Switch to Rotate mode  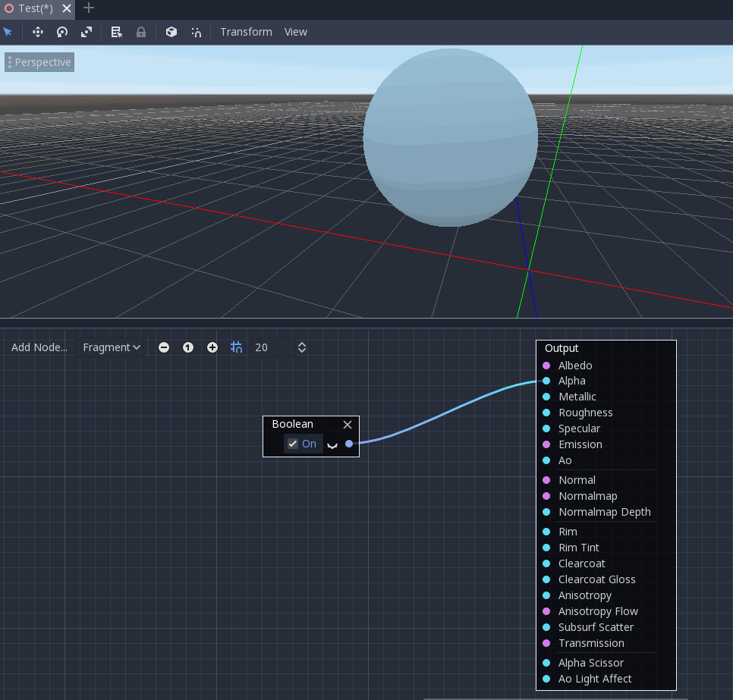coord(61,32)
